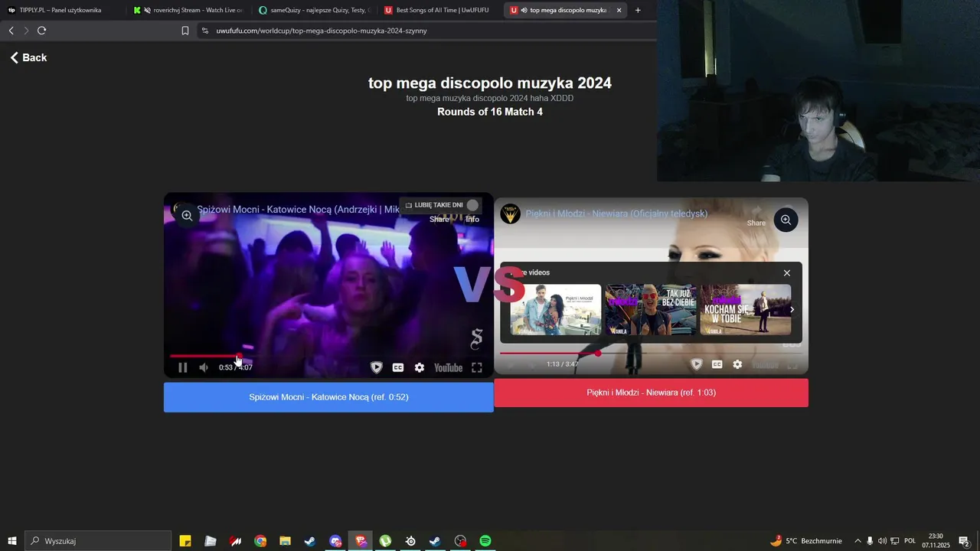Open the Piękni i Młodzi video title link
The image size is (980, 551).
[616, 214]
